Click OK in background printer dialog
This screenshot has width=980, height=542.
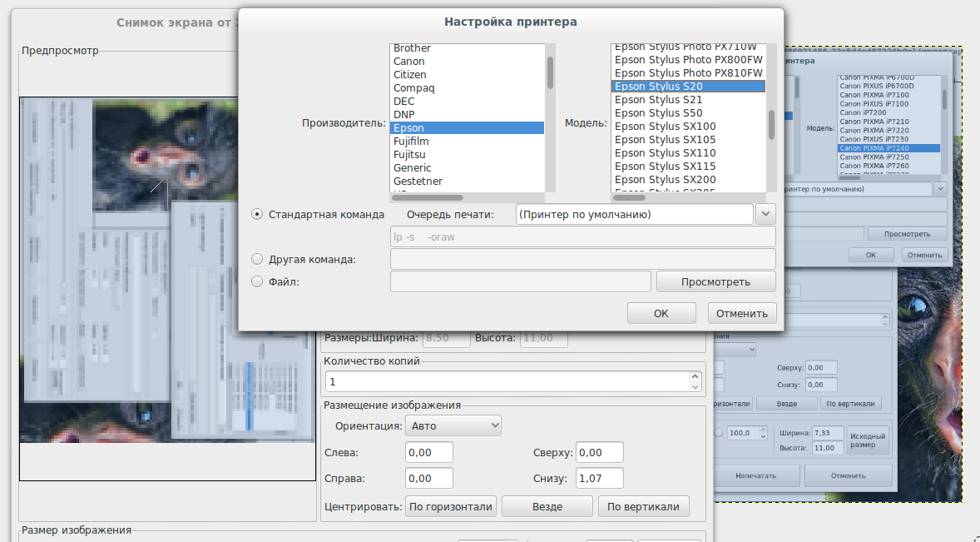[x=871, y=255]
